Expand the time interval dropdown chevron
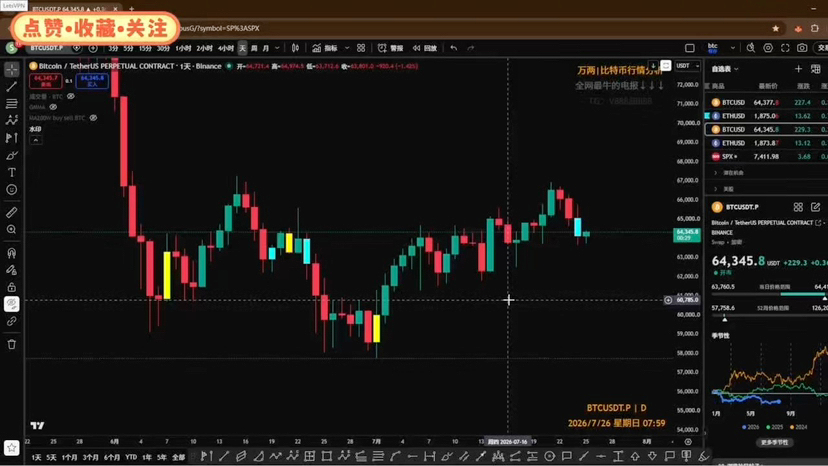The height and width of the screenshot is (466, 828). click(277, 48)
